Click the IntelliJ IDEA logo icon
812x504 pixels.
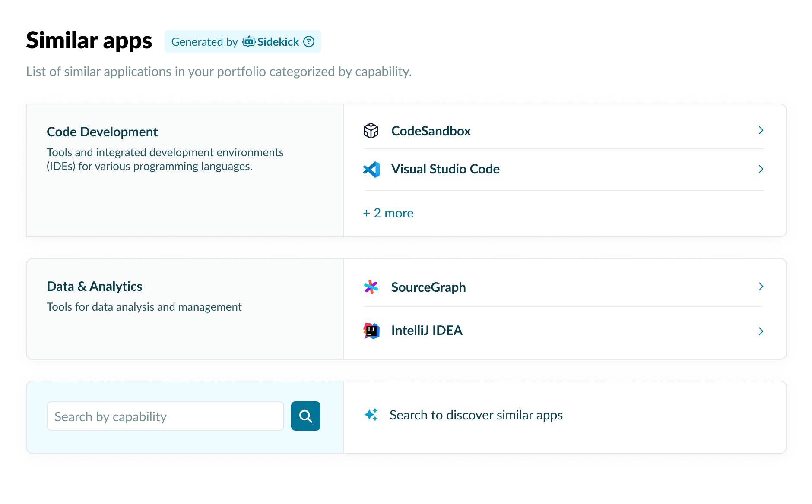click(371, 331)
